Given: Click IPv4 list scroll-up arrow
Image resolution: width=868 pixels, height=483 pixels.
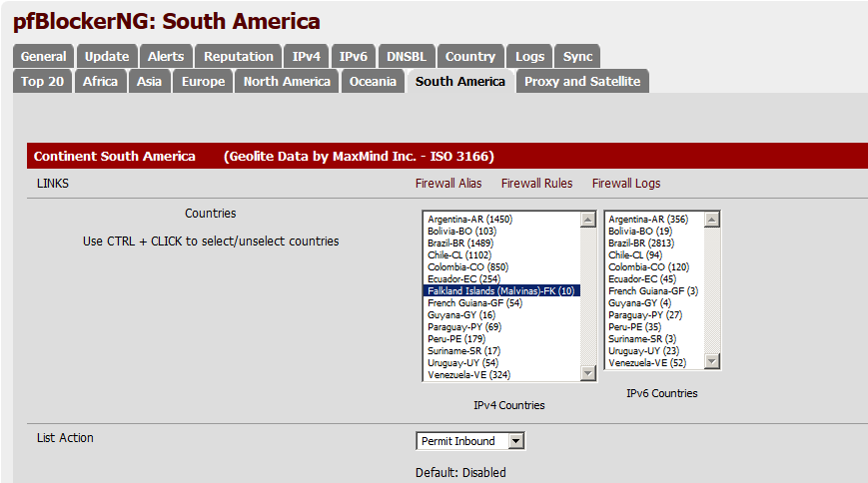Looking at the screenshot, I should point(588,220).
